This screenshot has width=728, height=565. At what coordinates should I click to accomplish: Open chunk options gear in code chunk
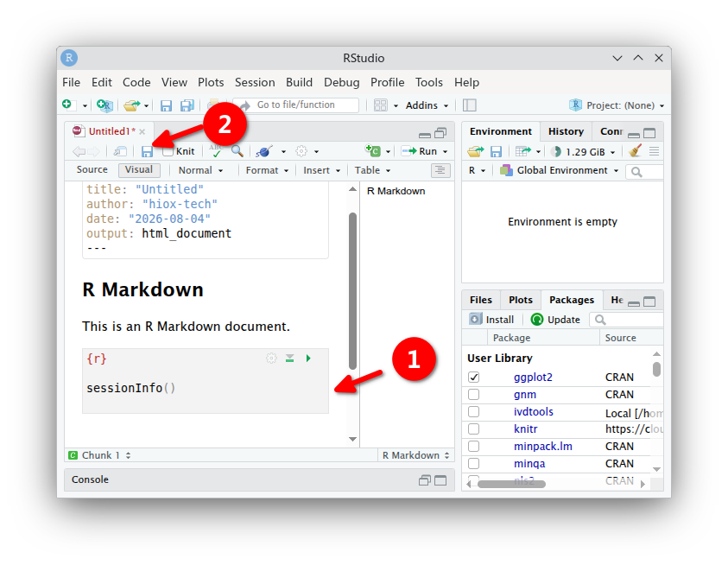pyautogui.click(x=272, y=359)
